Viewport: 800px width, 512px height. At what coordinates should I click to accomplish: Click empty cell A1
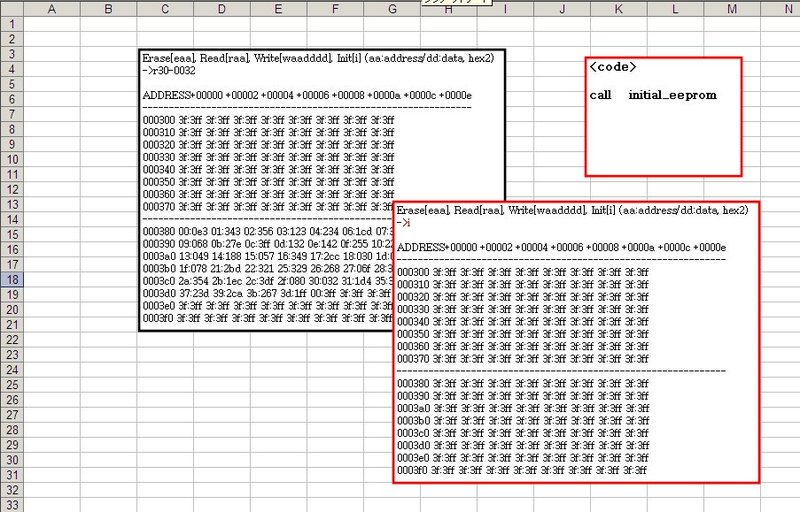click(50, 25)
